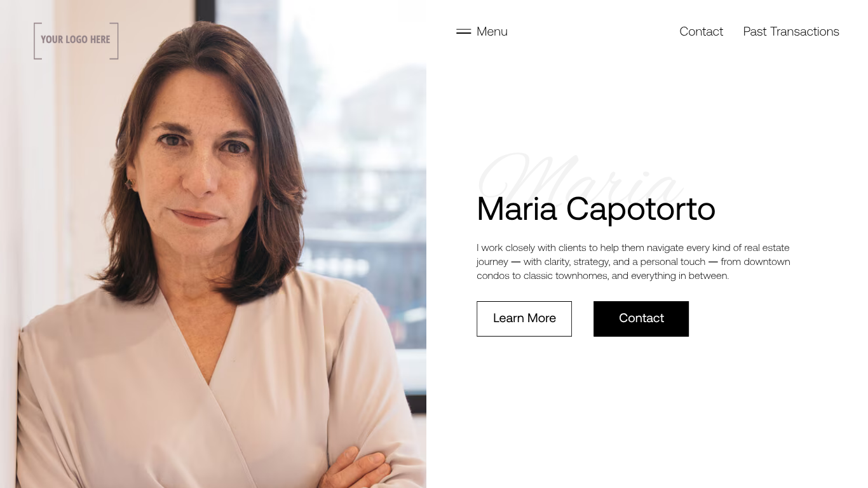The width and height of the screenshot is (868, 488).
Task: Click the words "real estate" in the paragraph
Action: 767,248
